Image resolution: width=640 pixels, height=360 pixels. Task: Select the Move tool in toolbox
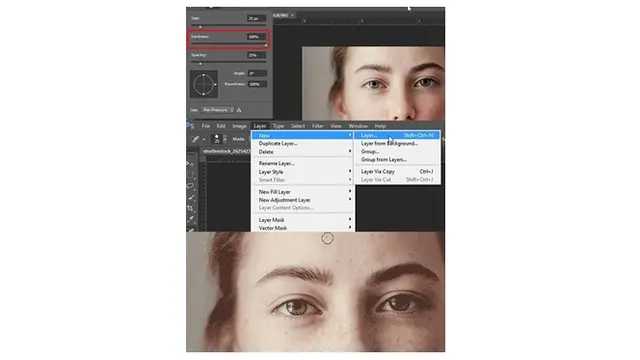tap(191, 164)
